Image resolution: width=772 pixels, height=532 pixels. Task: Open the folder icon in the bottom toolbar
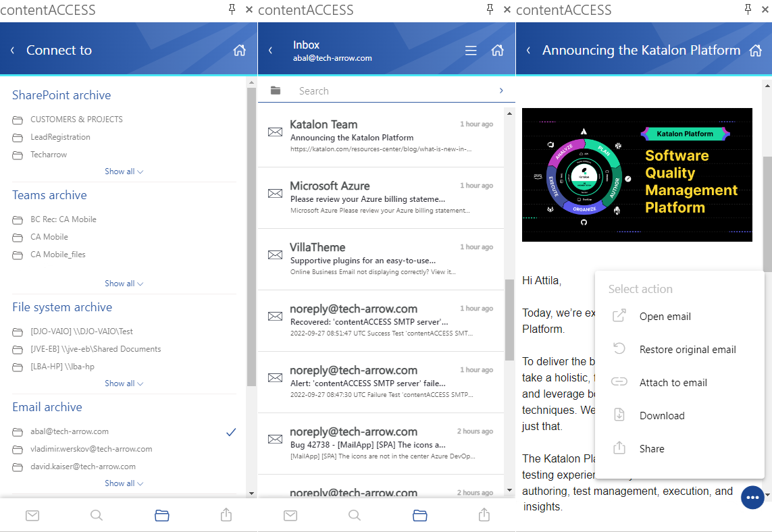[161, 514]
